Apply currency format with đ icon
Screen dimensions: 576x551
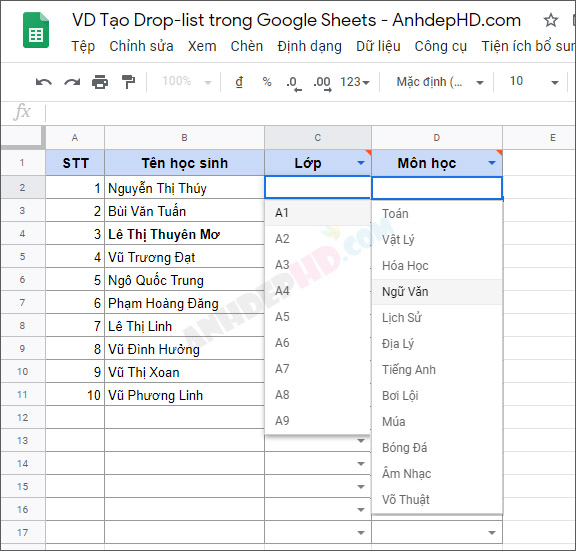[x=239, y=82]
